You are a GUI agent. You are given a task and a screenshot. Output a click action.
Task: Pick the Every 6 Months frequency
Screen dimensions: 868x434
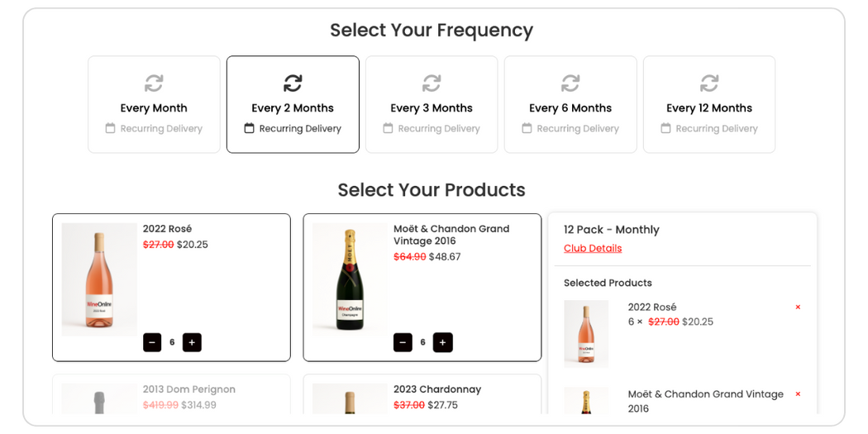pyautogui.click(x=570, y=105)
